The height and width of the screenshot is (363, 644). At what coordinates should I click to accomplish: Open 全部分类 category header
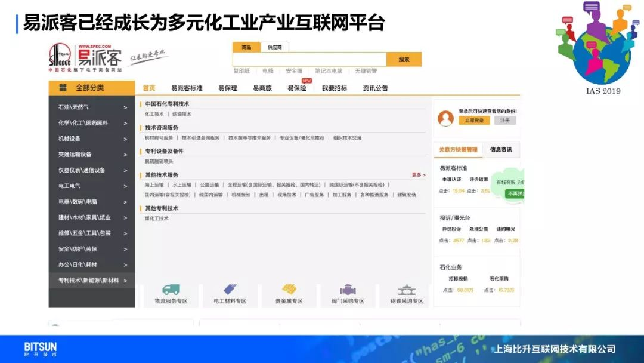[x=92, y=88]
